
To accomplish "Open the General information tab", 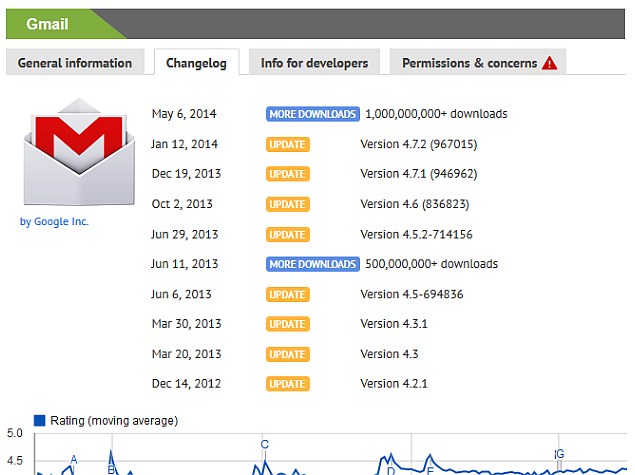I will coord(75,62).
